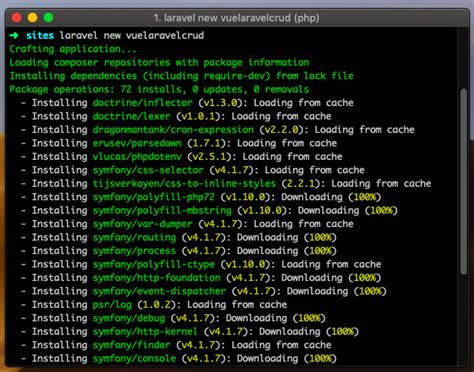Click the vlucas/phpdotenv package name
Image resolution: width=474 pixels, height=372 pixels.
[137, 157]
